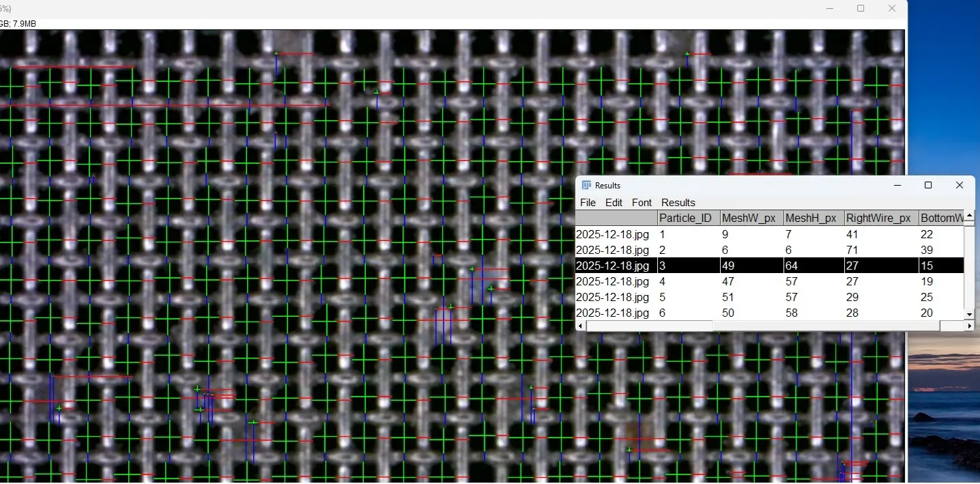Minimize the main image window

coord(829,9)
